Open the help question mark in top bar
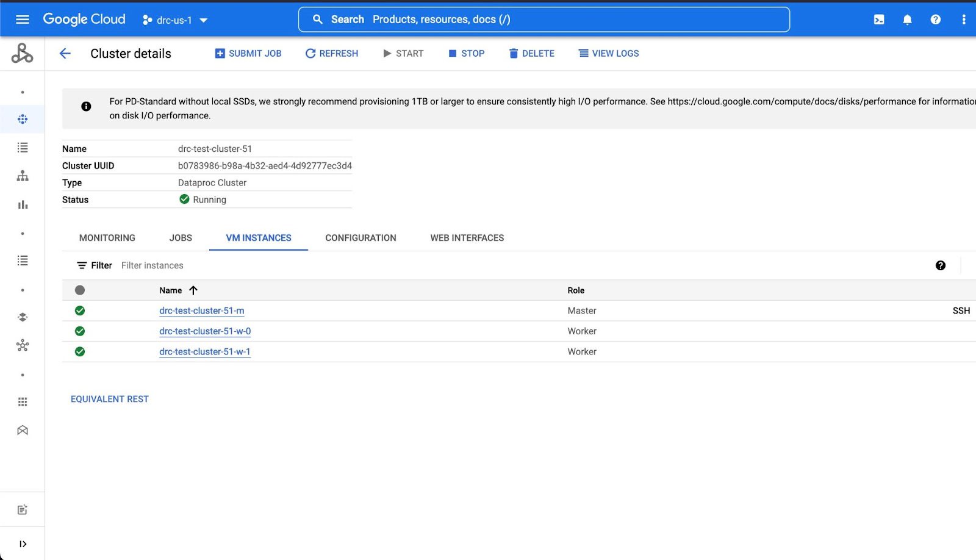The width and height of the screenshot is (976, 560). pyautogui.click(x=935, y=20)
